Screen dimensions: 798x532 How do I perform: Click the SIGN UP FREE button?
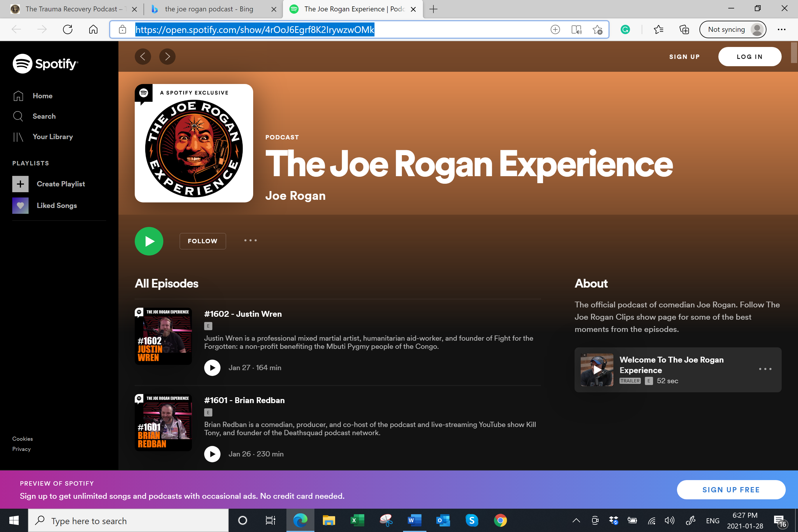[731, 490]
